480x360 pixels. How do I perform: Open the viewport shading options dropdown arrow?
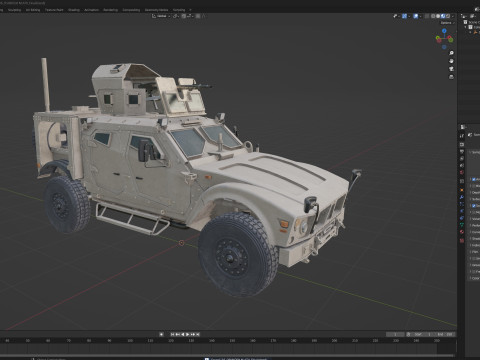click(453, 16)
